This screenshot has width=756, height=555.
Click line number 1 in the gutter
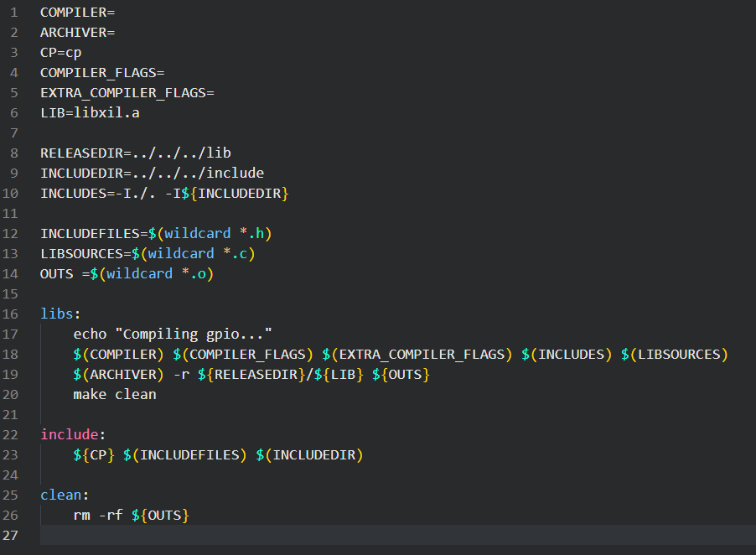[x=14, y=13]
